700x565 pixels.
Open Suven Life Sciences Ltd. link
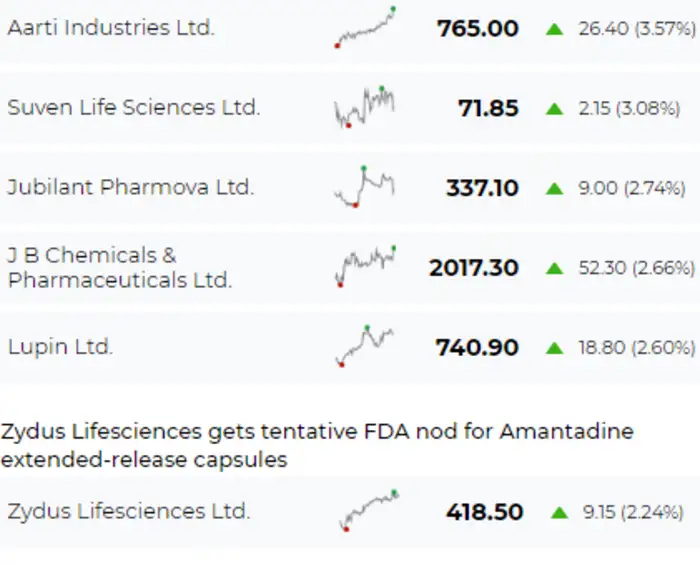(x=133, y=108)
